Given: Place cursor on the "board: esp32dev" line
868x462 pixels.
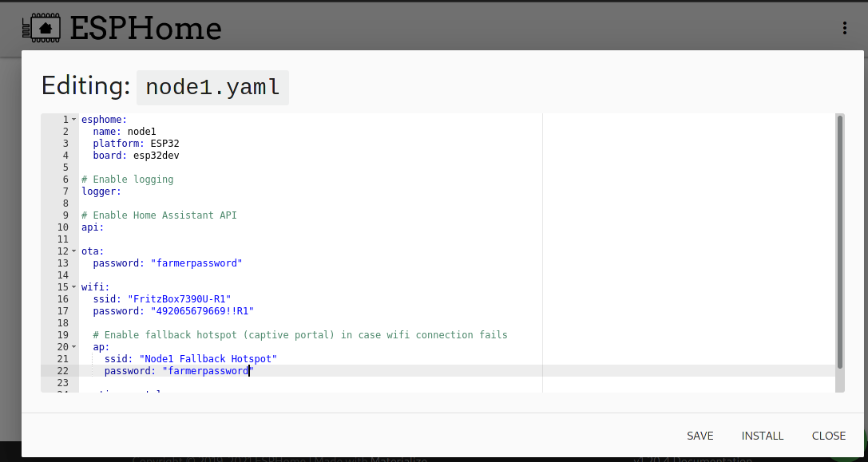Looking at the screenshot, I should tap(136, 156).
